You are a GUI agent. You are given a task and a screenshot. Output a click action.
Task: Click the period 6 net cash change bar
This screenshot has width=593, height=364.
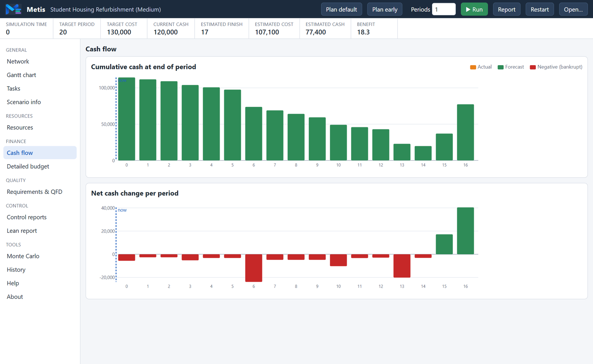254,268
